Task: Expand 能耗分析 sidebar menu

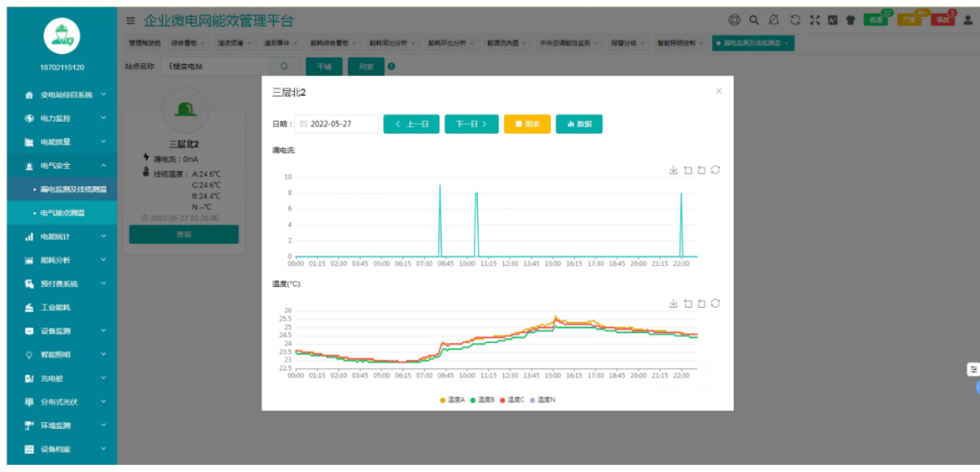Action: (x=59, y=260)
